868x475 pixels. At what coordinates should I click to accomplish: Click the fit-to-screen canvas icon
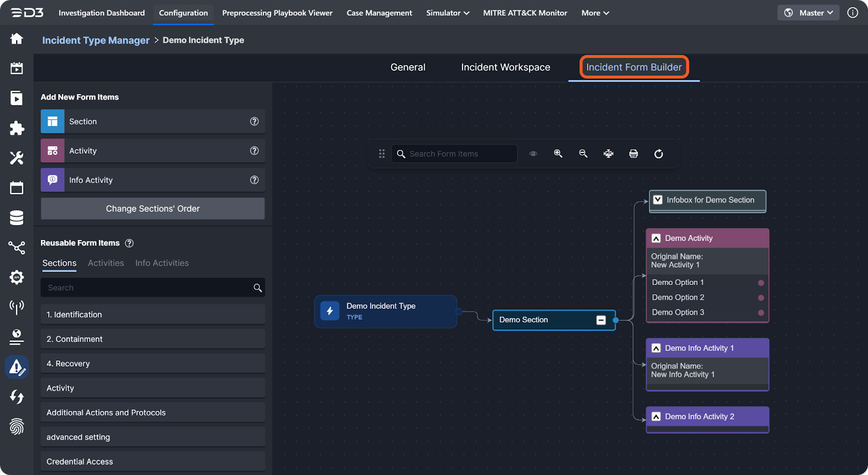pos(608,154)
